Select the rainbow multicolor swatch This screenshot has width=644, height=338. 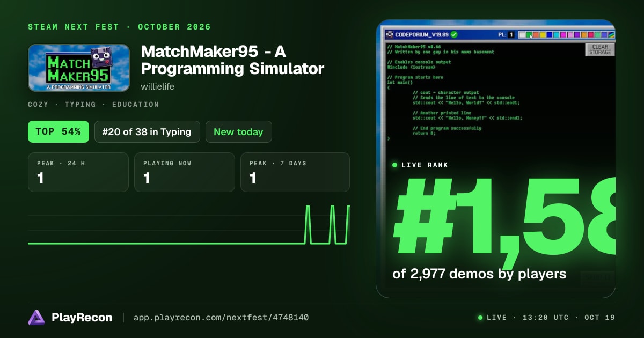pos(611,35)
